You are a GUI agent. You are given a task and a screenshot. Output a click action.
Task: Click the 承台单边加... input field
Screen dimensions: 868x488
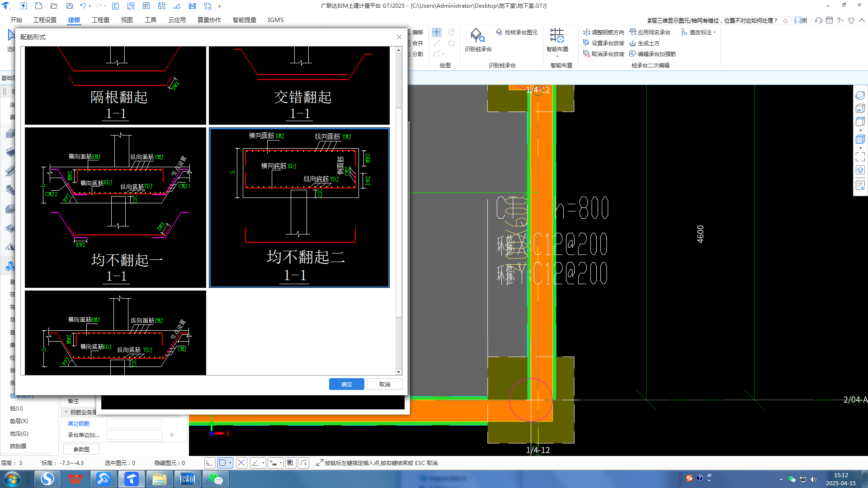coord(134,435)
